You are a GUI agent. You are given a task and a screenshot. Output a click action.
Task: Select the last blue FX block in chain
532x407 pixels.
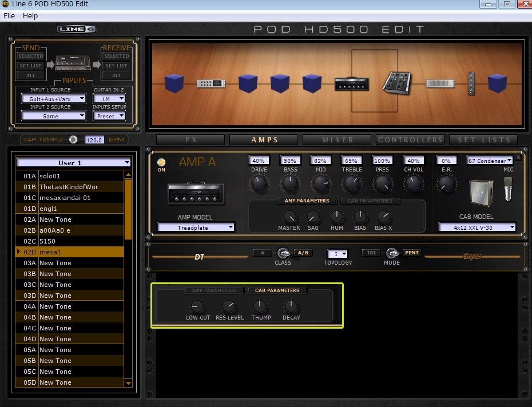[x=498, y=83]
